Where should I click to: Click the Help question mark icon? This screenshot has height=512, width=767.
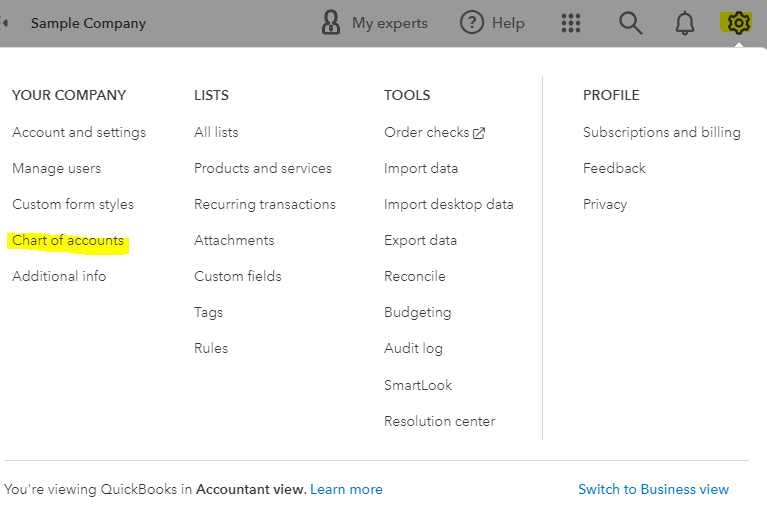coord(472,23)
